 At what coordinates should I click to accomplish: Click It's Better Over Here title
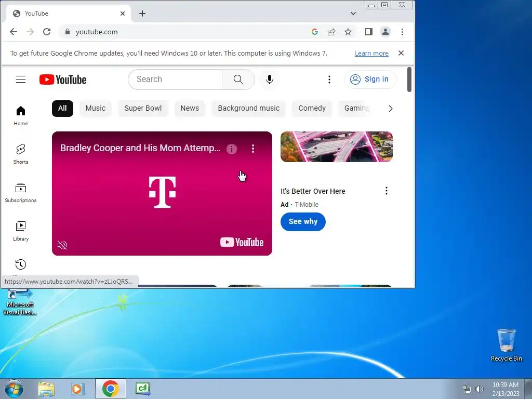[x=313, y=191]
